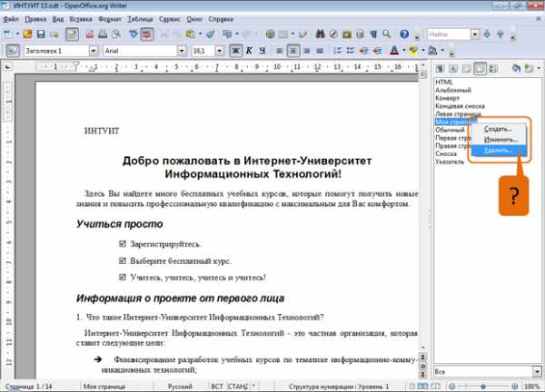Click the Styles and Formatting toolbar icon

click(x=13, y=51)
